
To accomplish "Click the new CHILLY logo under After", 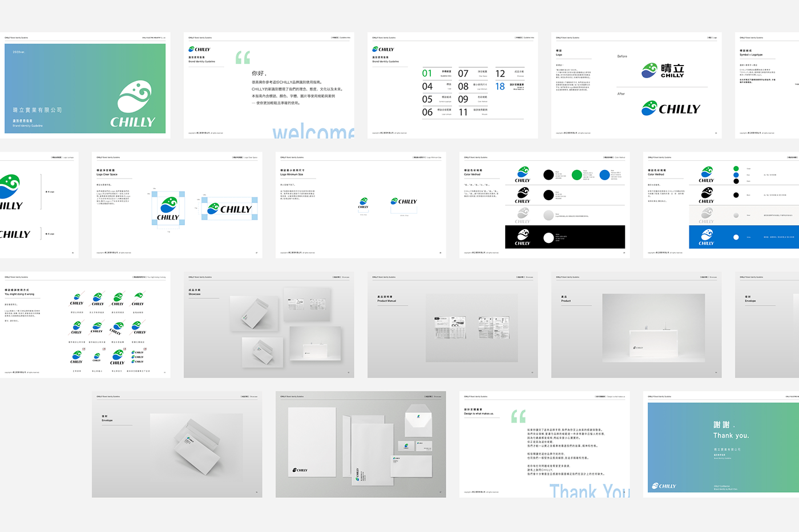I will pyautogui.click(x=671, y=108).
